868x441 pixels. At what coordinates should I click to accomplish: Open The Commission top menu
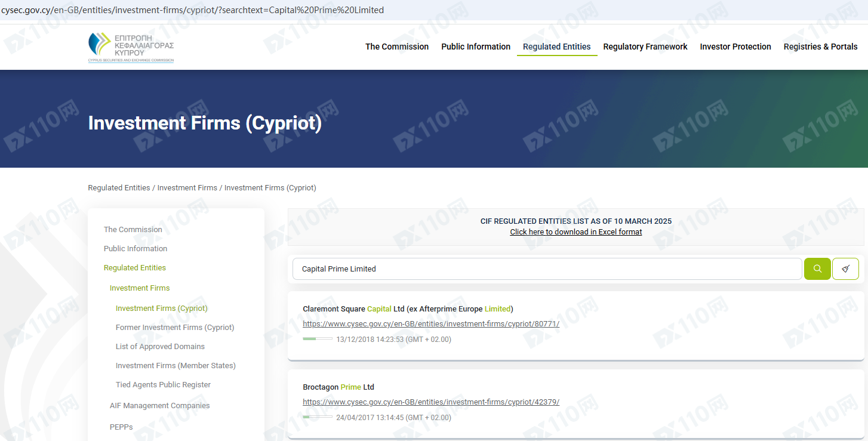(397, 47)
